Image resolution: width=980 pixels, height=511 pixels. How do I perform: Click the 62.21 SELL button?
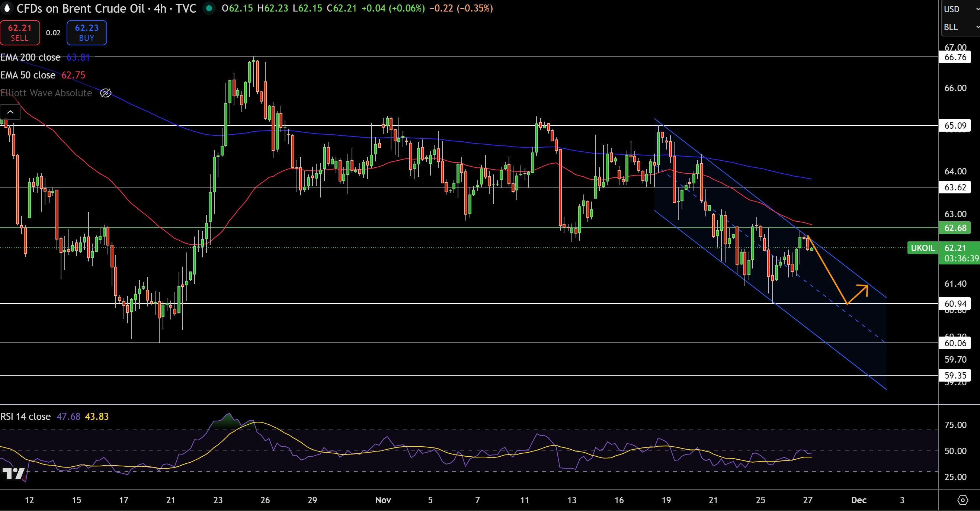point(20,33)
